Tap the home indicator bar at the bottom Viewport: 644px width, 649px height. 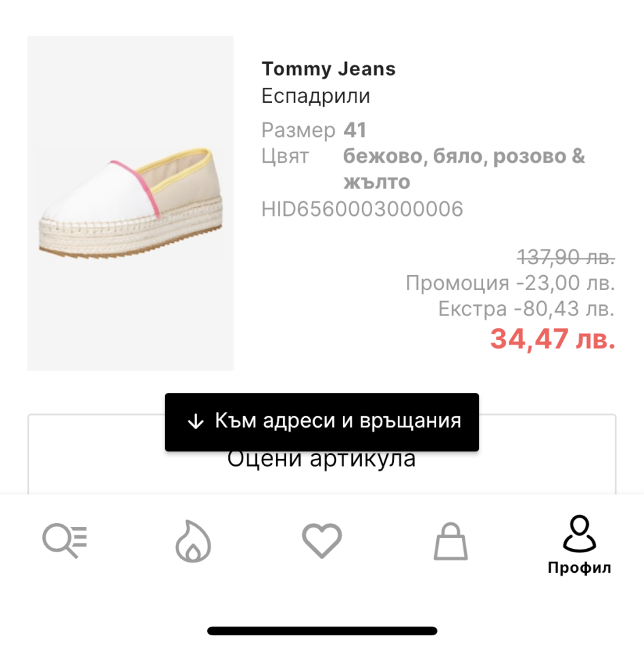(322, 631)
